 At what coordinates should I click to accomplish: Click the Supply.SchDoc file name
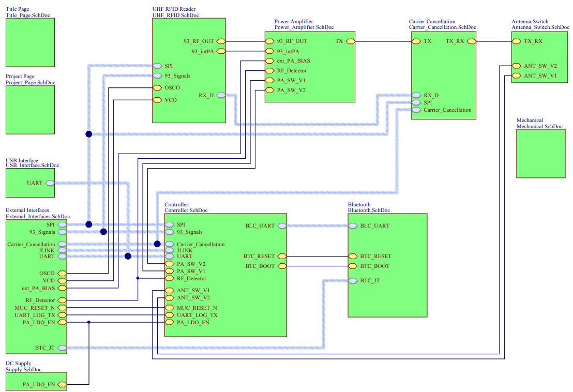pos(23,370)
